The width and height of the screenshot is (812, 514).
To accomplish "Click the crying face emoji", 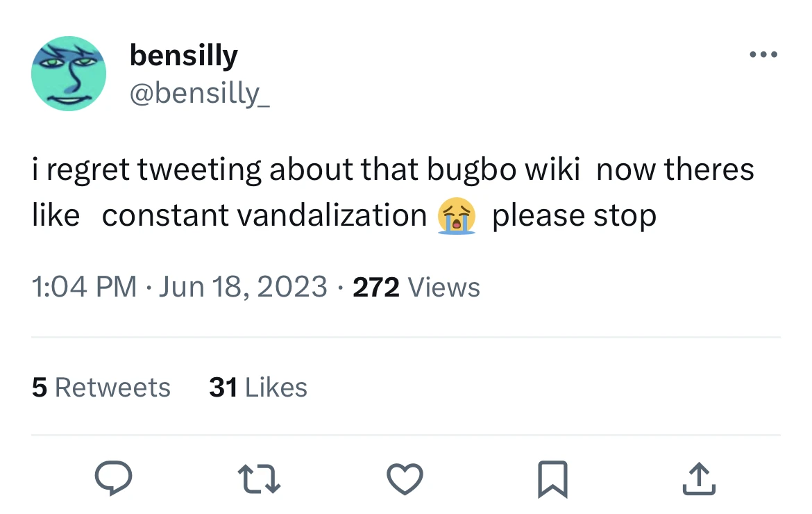I will [x=457, y=216].
